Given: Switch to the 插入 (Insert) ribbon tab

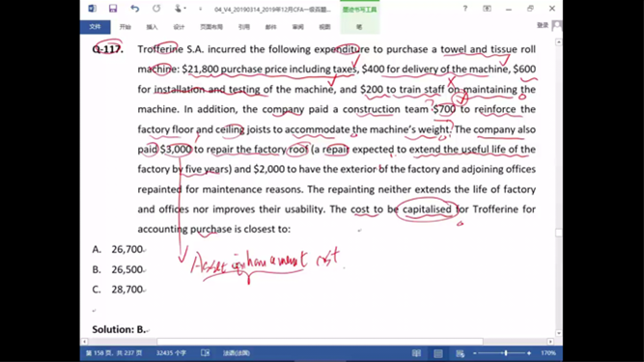Looking at the screenshot, I should [152, 27].
